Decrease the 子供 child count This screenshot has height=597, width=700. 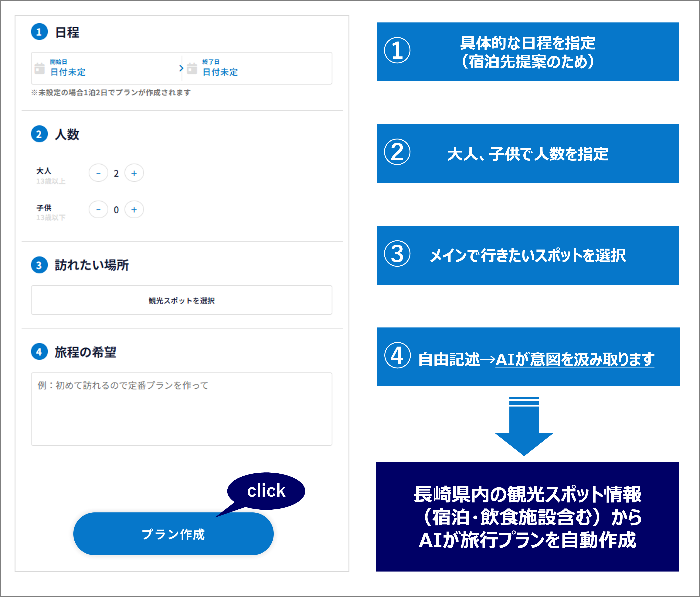[x=98, y=210]
